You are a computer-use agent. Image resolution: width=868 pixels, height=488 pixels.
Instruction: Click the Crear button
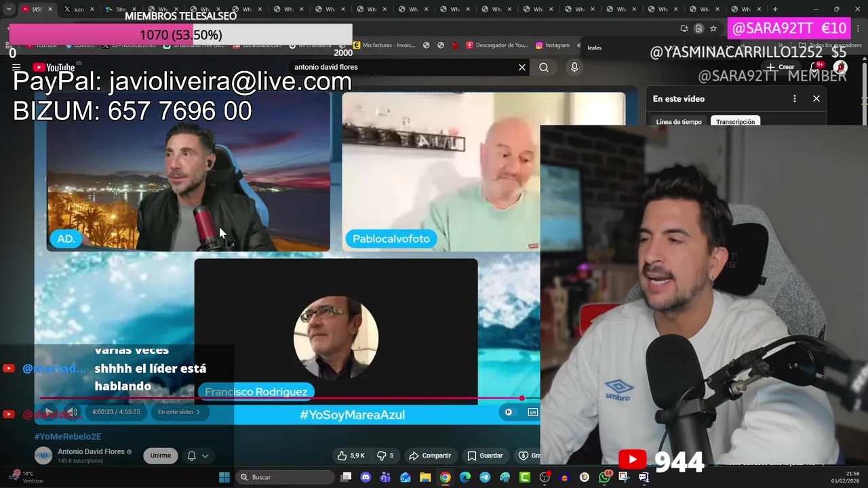click(x=781, y=67)
